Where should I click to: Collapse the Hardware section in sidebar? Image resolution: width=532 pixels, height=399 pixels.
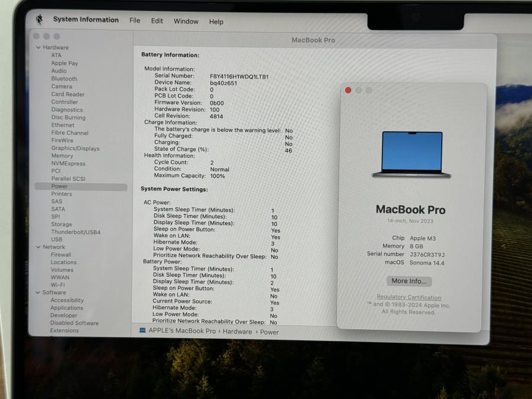(38, 48)
